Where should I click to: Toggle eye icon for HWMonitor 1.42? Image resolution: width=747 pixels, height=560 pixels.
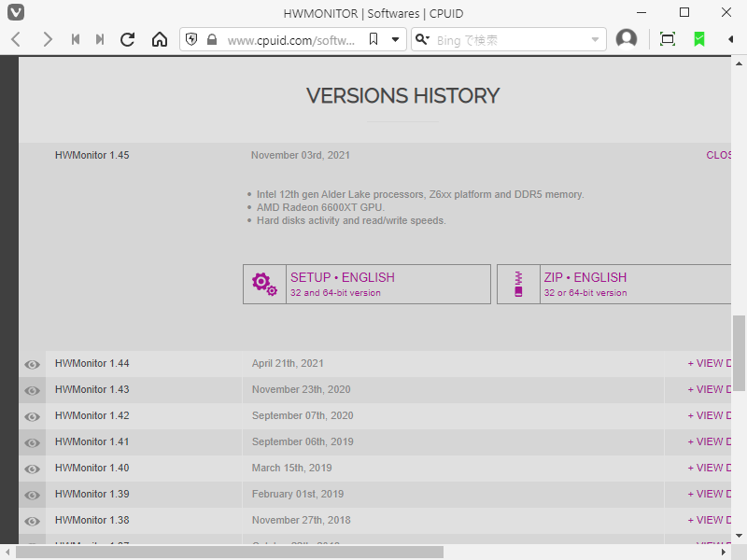coord(33,417)
